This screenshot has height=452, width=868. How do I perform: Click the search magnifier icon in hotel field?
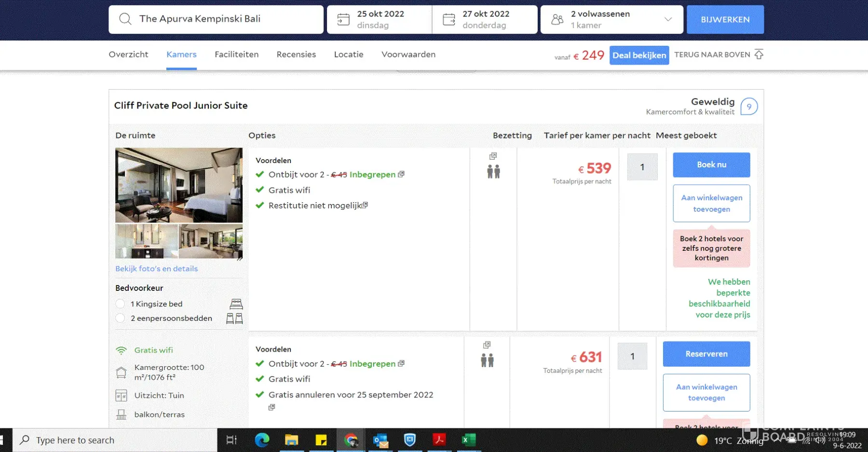pyautogui.click(x=125, y=19)
